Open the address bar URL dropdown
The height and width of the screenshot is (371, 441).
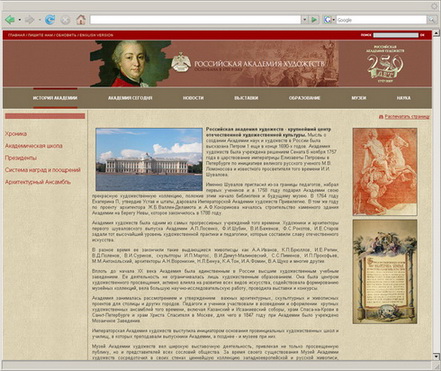coord(304,20)
